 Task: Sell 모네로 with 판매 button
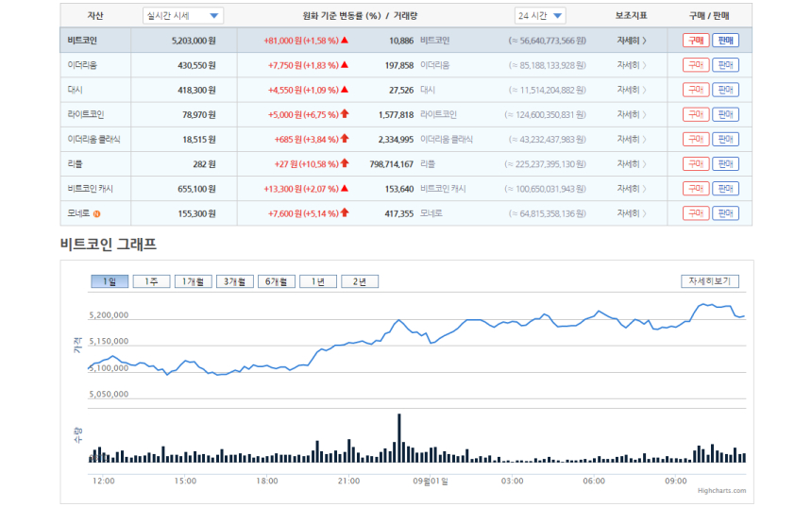pyautogui.click(x=725, y=213)
